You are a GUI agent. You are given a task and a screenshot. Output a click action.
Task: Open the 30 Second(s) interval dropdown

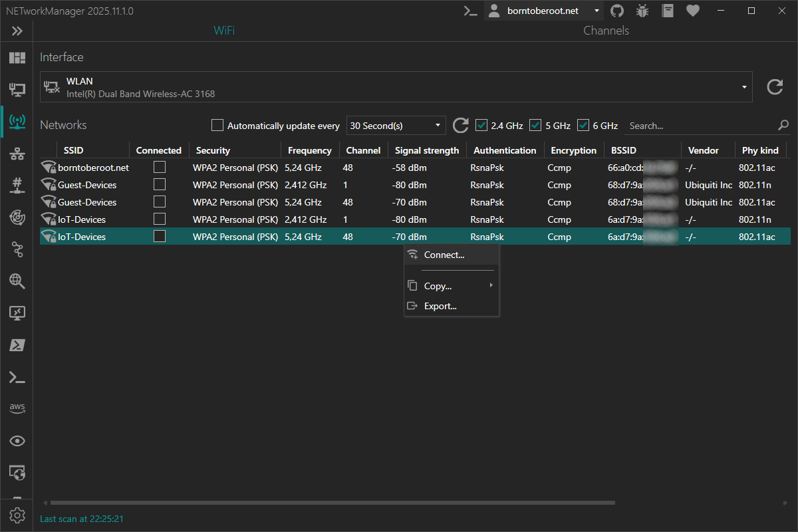pyautogui.click(x=396, y=126)
